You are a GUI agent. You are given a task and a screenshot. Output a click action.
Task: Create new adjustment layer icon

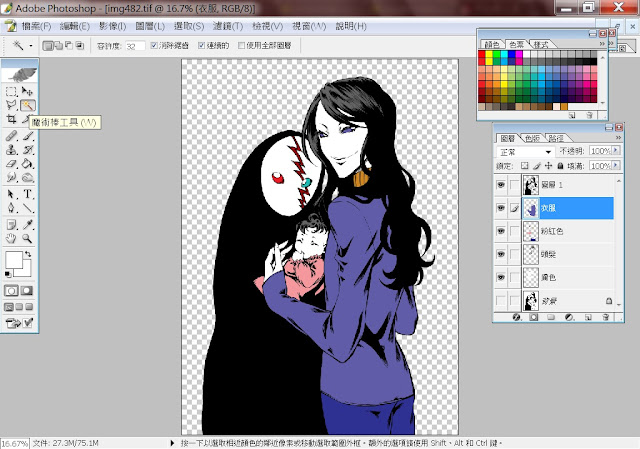click(569, 317)
